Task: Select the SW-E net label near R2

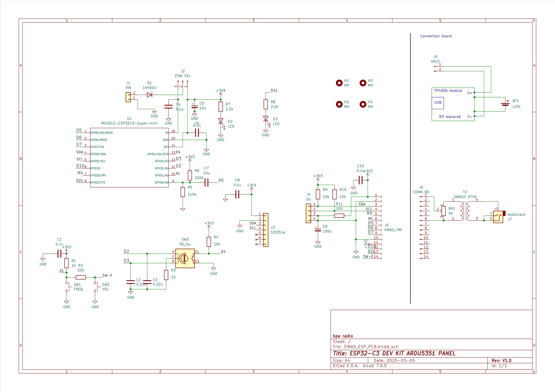Action: [x=107, y=275]
